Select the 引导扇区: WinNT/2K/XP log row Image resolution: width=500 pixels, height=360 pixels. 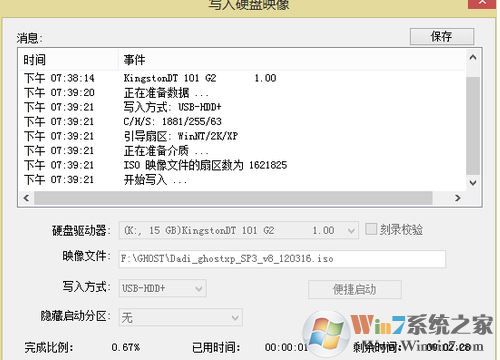242,136
